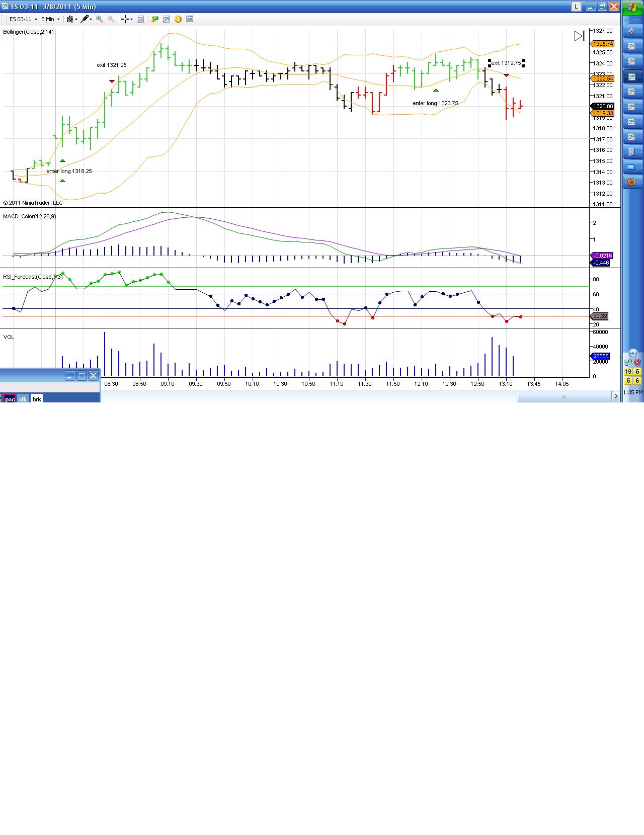
Task: Click the 1:35 PM clock
Action: tap(632, 392)
